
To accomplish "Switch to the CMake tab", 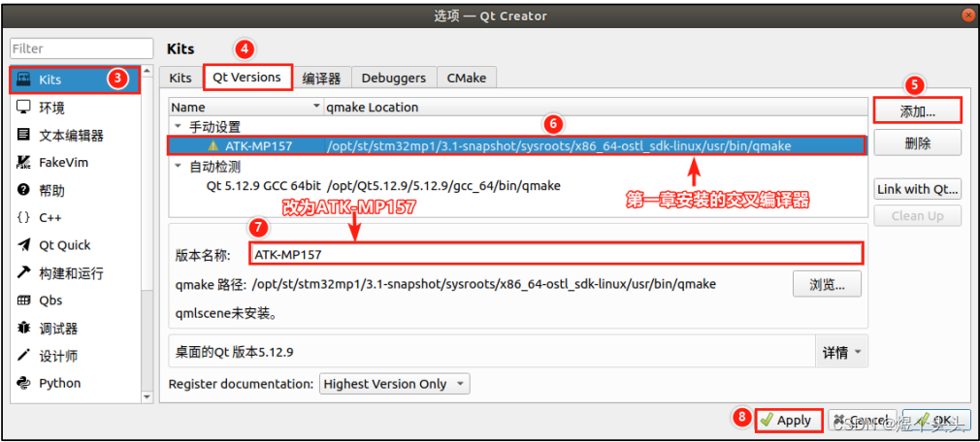I will click(x=467, y=79).
